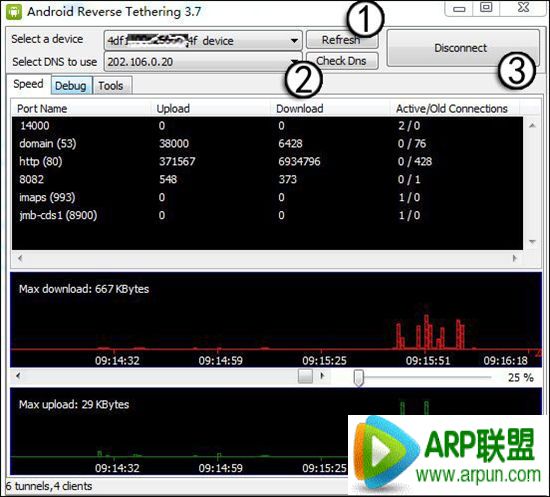This screenshot has width=550, height=497.
Task: Select the Speed tab
Action: 28,84
